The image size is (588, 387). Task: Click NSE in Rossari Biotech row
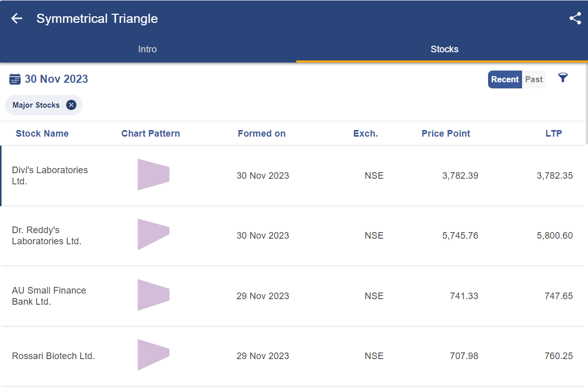[x=374, y=356]
